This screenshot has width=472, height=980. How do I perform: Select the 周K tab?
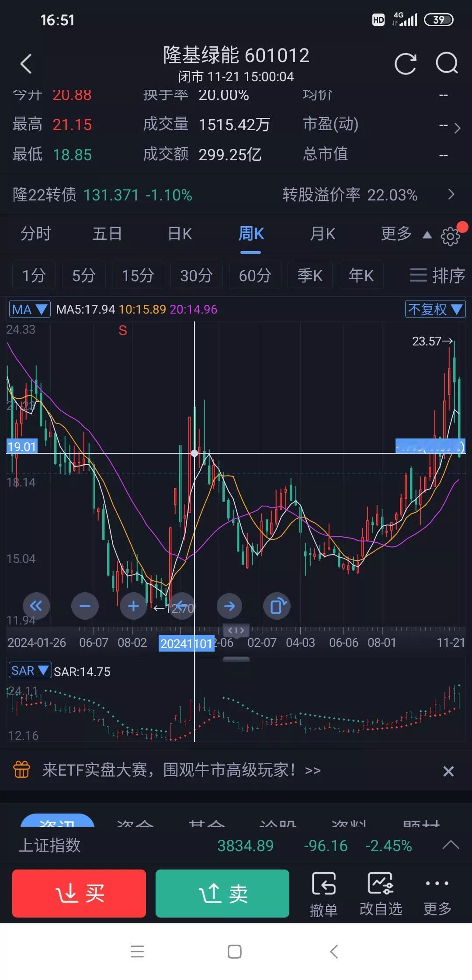[x=251, y=234]
